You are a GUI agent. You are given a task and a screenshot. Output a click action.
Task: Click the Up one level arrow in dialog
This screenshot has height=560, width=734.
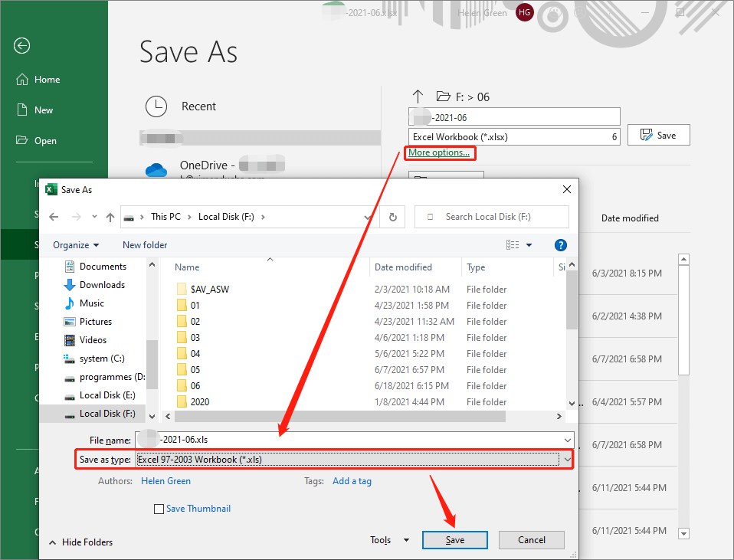110,217
